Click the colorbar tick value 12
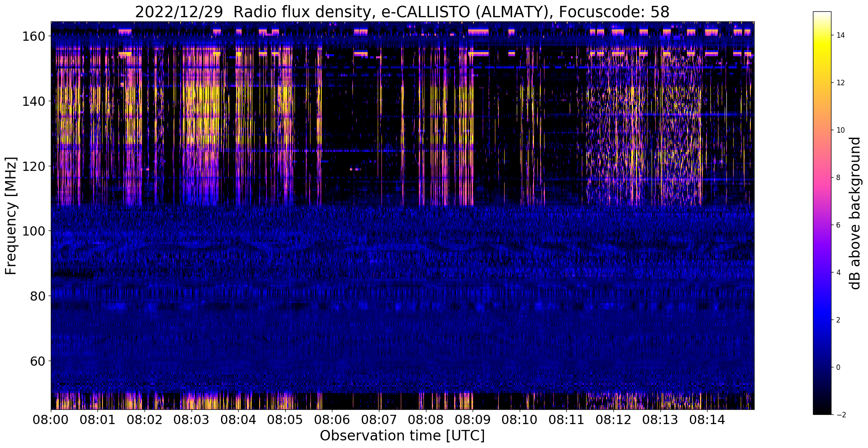This screenshot has width=868, height=448. pos(841,83)
